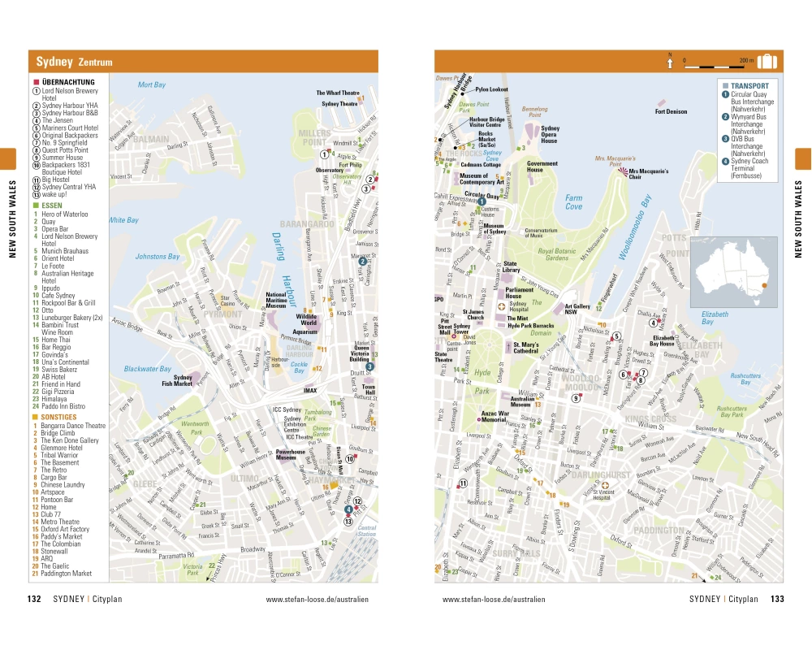Open the stefan-loose.de link on page 132

(317, 599)
